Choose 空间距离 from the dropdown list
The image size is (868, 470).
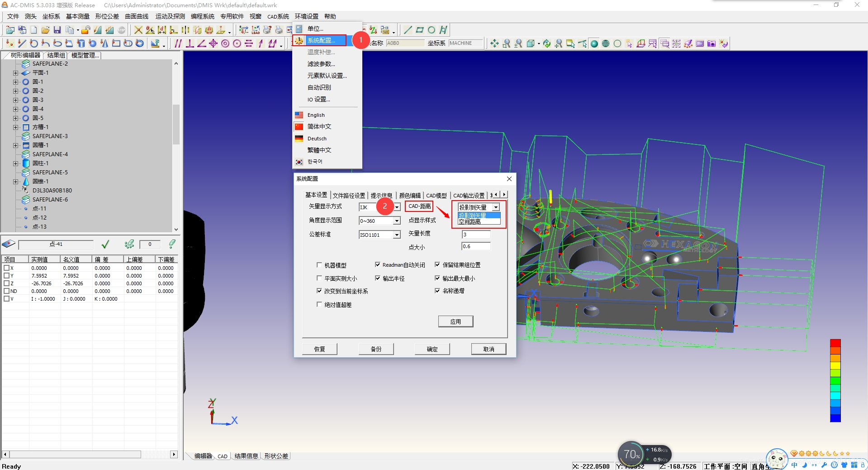479,222
